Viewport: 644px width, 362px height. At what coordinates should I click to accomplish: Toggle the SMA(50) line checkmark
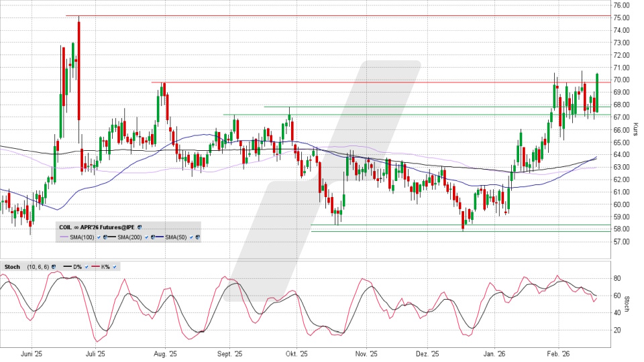tap(191, 237)
